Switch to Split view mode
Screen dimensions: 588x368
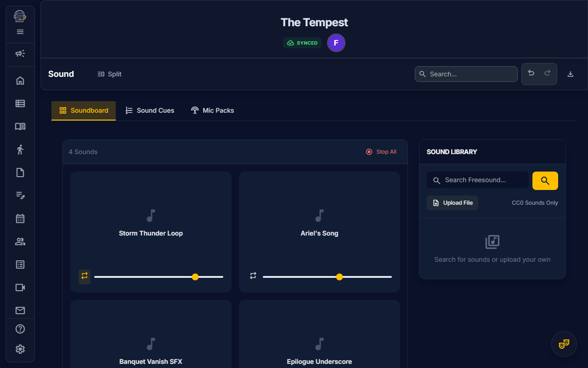[x=109, y=74]
